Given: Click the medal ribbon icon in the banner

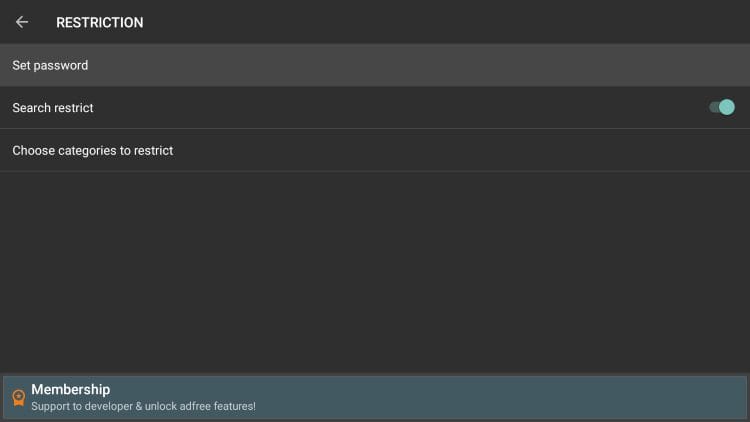Looking at the screenshot, I should point(18,398).
